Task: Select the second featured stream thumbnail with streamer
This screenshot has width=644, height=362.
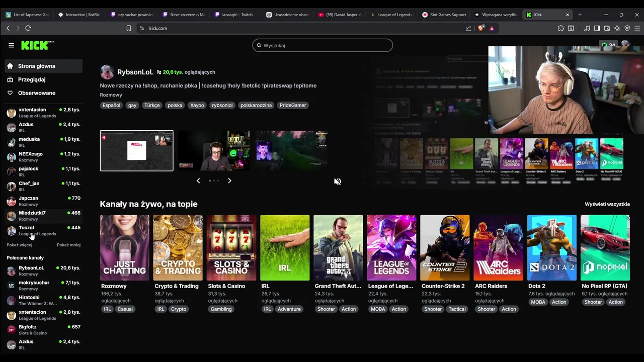Action: pos(214,151)
